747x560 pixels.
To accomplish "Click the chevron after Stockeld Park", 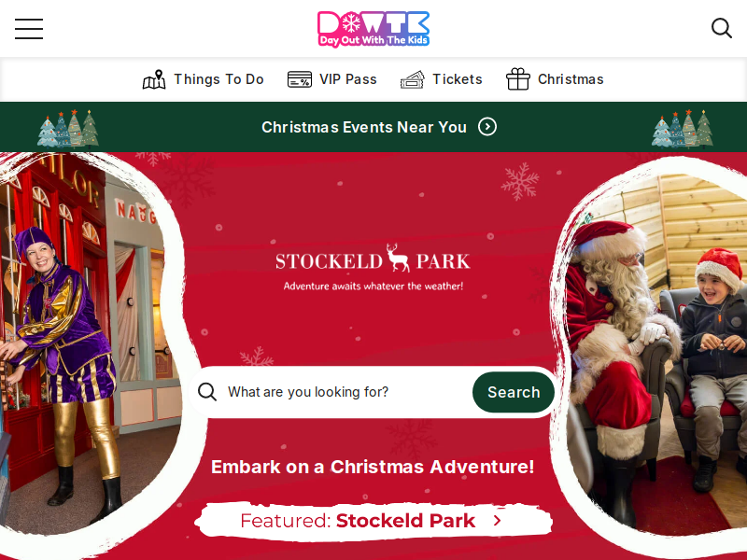I will tap(498, 521).
